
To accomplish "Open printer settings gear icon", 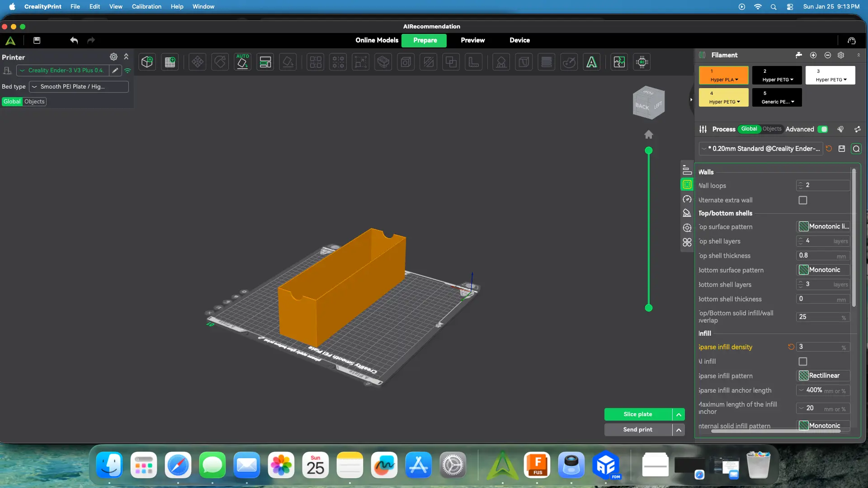I will [x=113, y=57].
